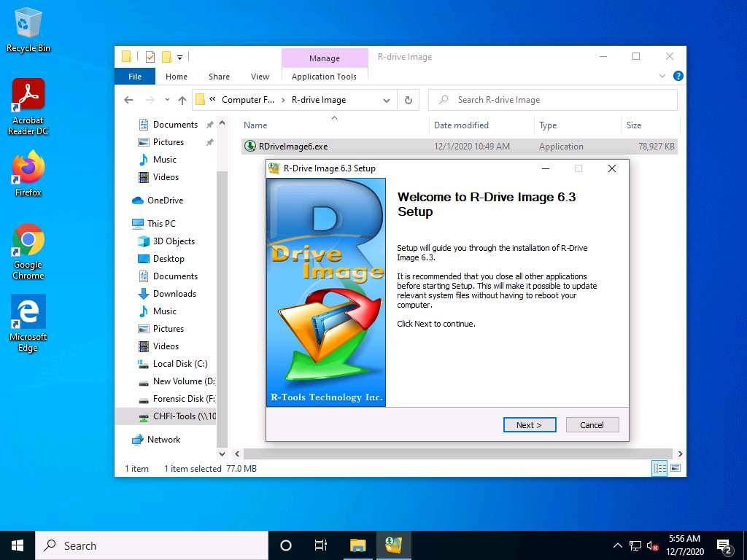The width and height of the screenshot is (747, 560).
Task: Go up one folder level
Action: (x=182, y=100)
